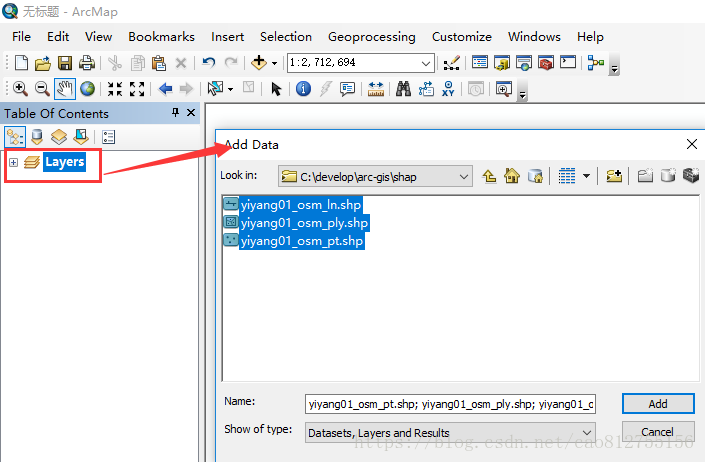Save the map document
Viewport: 705px width, 462px height.
tap(65, 63)
